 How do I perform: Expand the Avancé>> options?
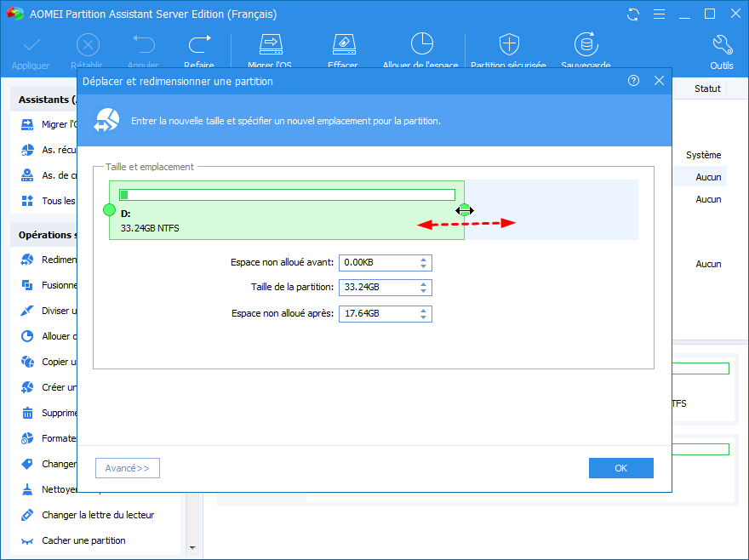coord(128,468)
